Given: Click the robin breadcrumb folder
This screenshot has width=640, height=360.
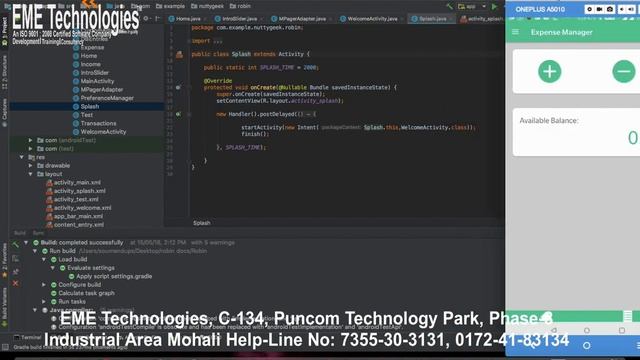Looking at the screenshot, I should coord(240,6).
